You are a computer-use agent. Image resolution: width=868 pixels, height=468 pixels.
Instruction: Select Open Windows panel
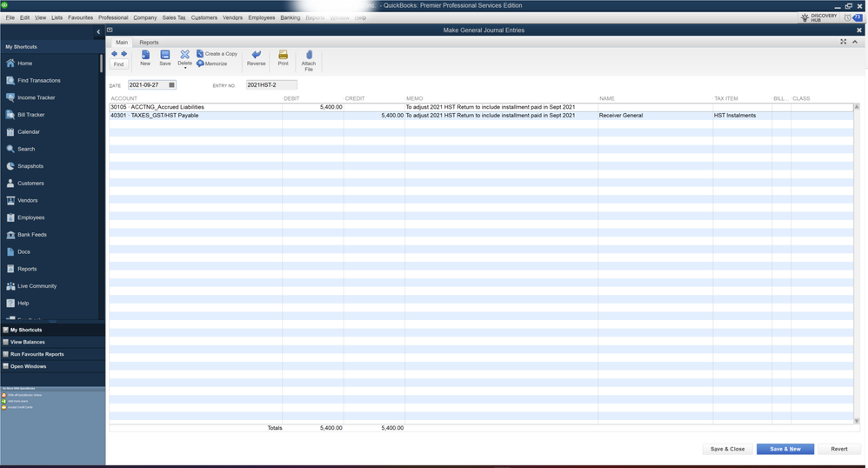click(52, 366)
